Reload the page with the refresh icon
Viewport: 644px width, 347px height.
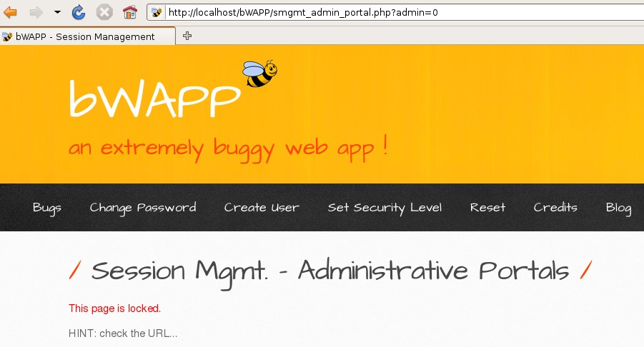coord(79,12)
